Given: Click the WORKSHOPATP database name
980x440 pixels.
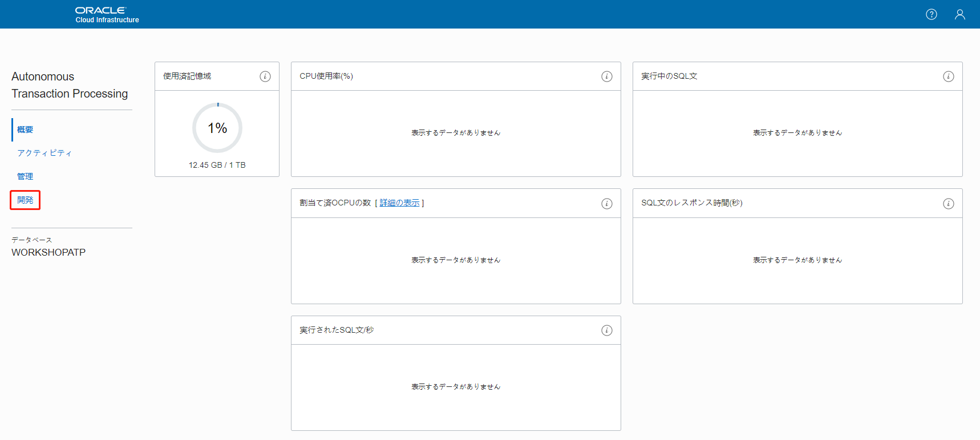Looking at the screenshot, I should pos(48,252).
